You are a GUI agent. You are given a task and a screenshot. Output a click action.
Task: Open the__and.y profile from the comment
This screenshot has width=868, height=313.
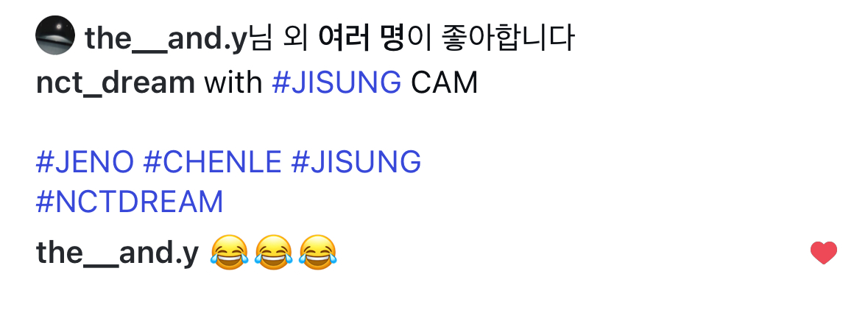click(117, 253)
